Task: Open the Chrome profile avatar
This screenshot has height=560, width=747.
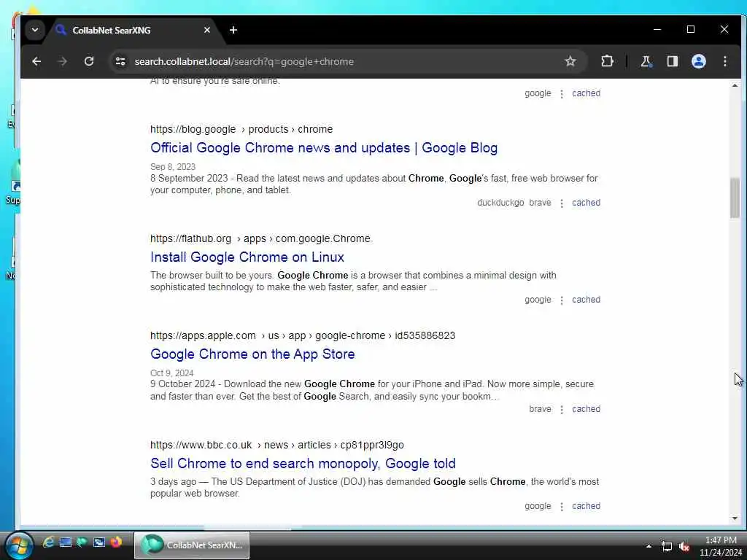Action: pyautogui.click(x=698, y=61)
